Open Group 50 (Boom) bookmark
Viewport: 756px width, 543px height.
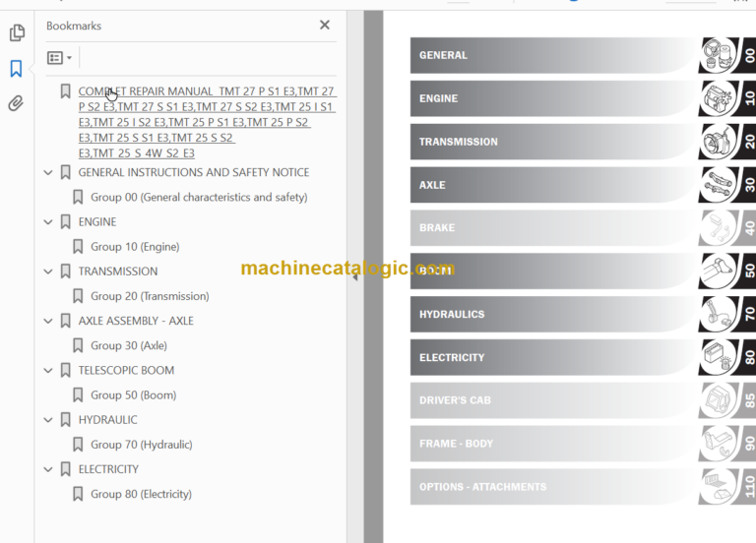[134, 395]
